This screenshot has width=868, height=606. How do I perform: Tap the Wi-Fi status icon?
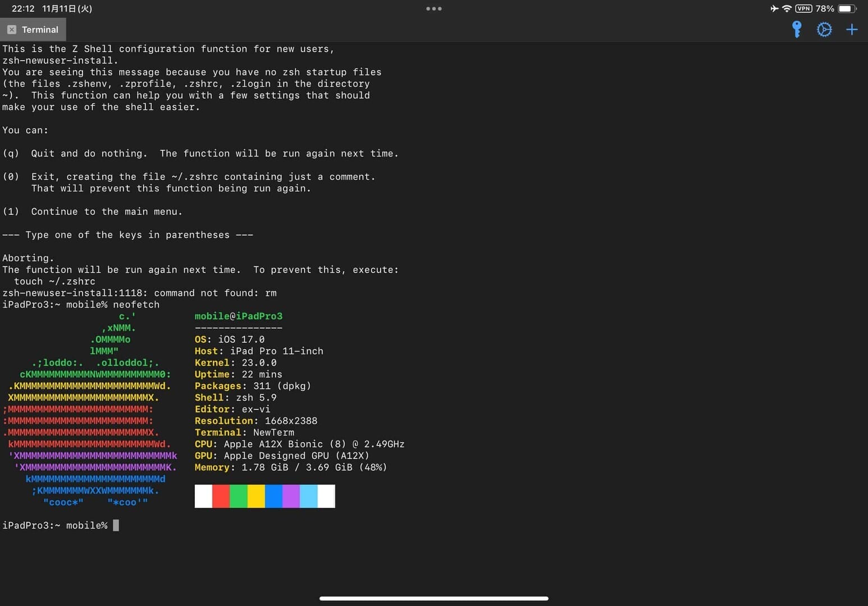tap(787, 8)
